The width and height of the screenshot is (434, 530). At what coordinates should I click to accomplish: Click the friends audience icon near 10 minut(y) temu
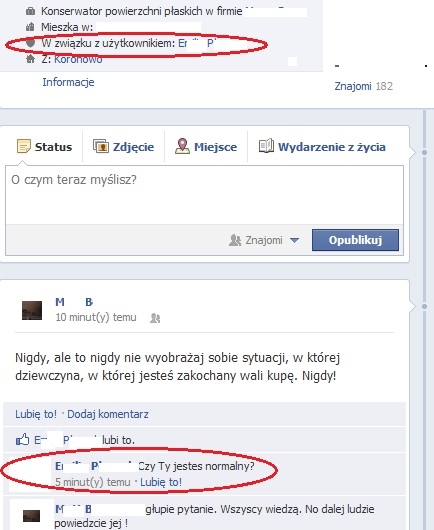pos(155,318)
